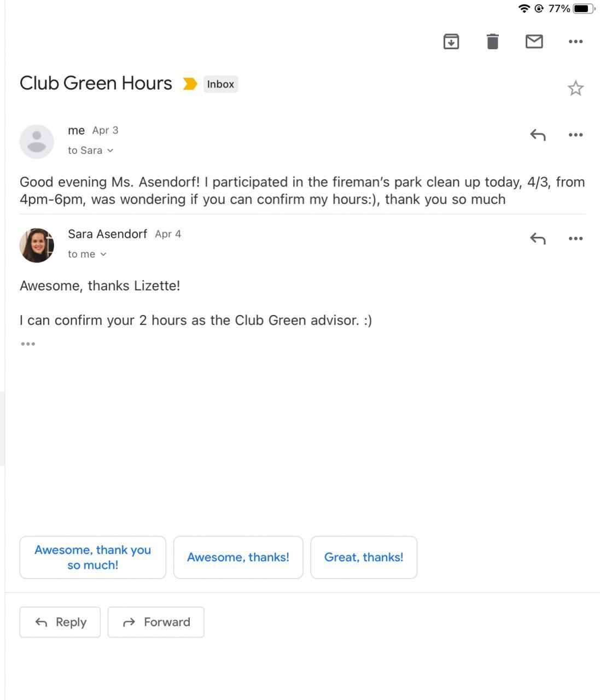This screenshot has width=600, height=700.
Task: Choose the "Great, thanks!" smart reply
Action: click(x=364, y=557)
